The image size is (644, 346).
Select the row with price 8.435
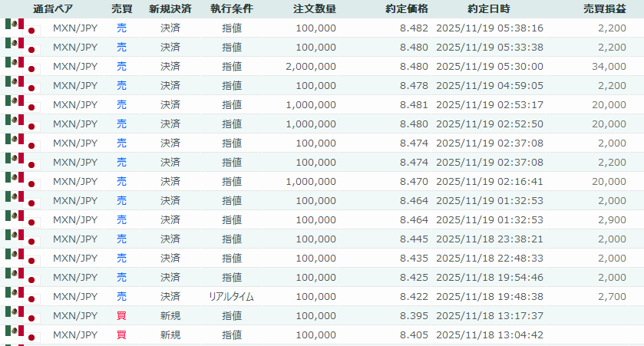pos(322,258)
